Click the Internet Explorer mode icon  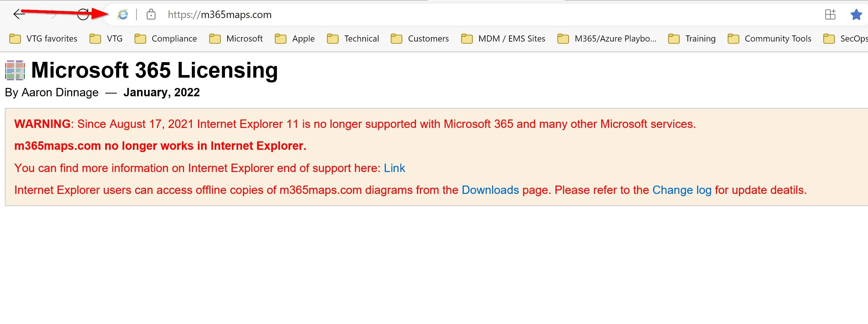coord(123,14)
